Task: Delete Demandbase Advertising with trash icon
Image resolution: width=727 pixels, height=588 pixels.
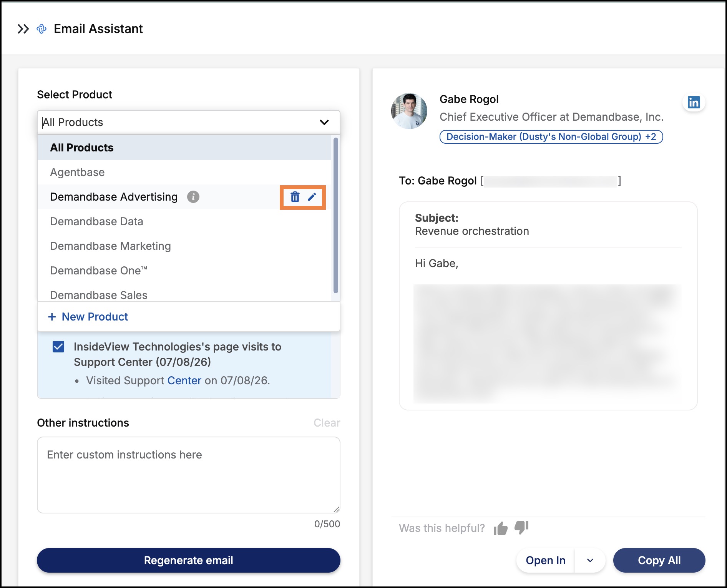Action: 295,197
